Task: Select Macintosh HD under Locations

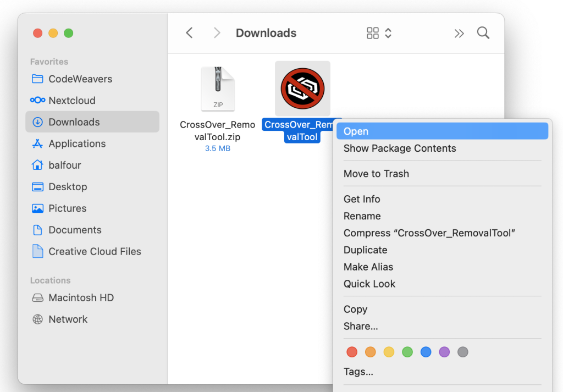Action: coord(81,297)
